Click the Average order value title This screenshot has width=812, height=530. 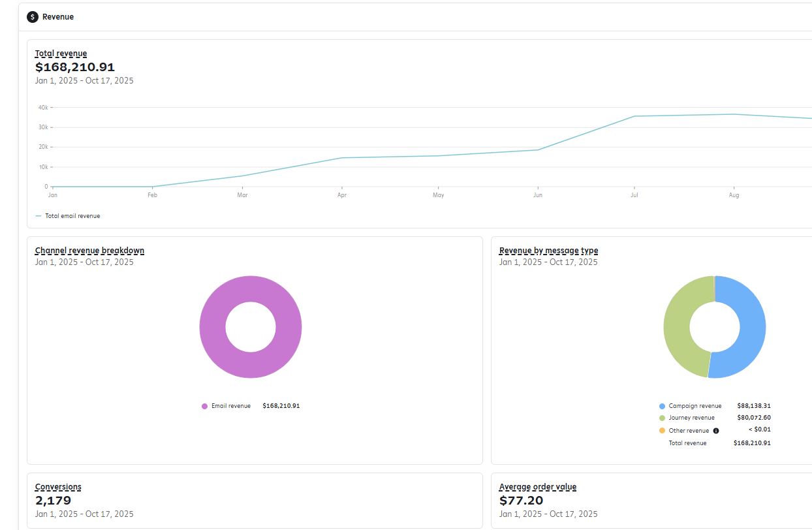[537, 487]
